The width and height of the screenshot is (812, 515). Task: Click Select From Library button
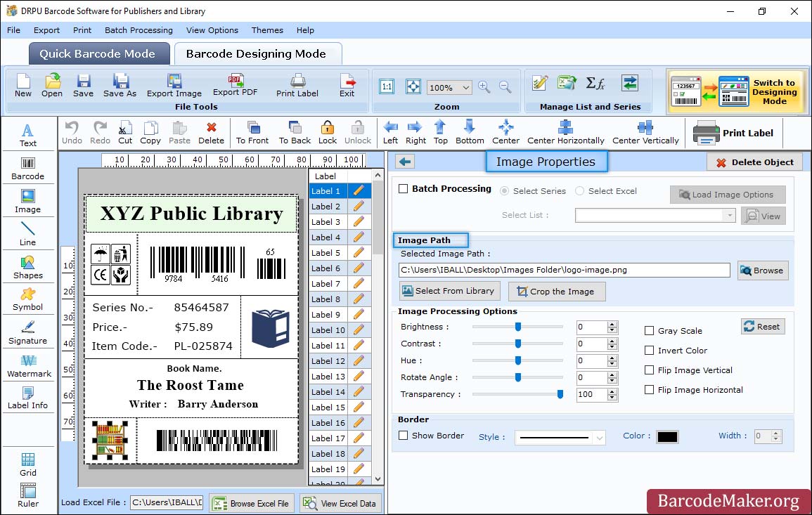449,291
